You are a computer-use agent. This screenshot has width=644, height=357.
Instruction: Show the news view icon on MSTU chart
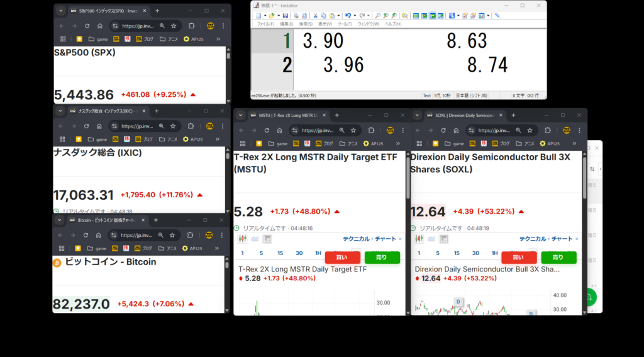point(267,239)
